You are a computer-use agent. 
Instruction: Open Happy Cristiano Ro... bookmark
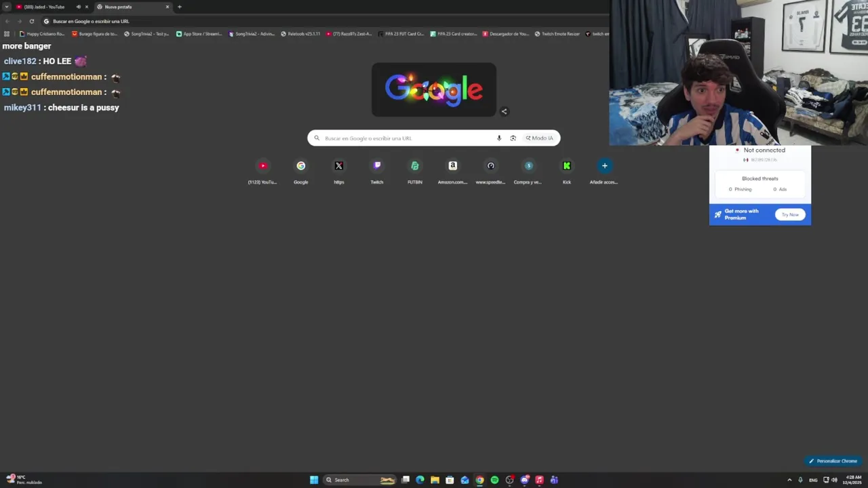42,34
